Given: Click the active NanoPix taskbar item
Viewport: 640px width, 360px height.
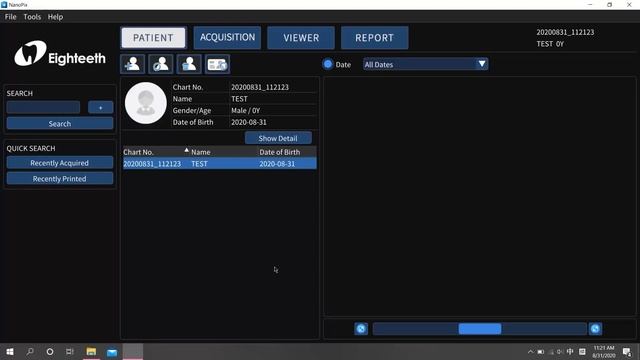Looking at the screenshot, I should [133, 351].
